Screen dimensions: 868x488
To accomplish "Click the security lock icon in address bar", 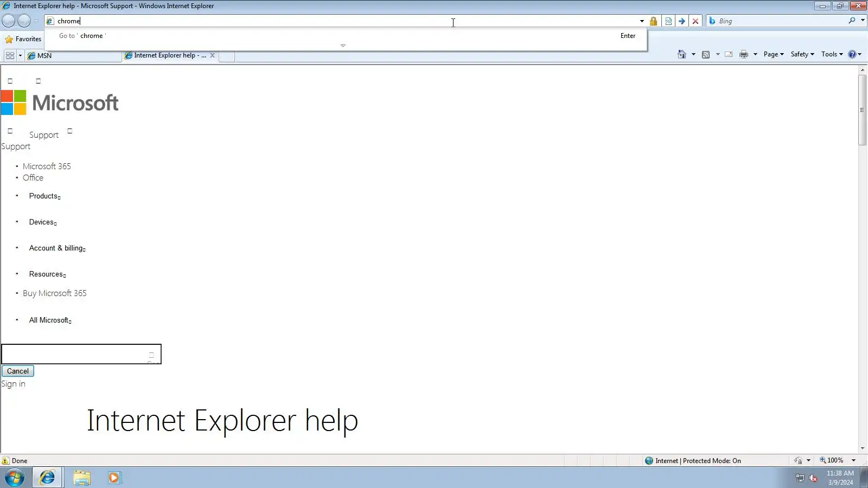I will coord(653,21).
